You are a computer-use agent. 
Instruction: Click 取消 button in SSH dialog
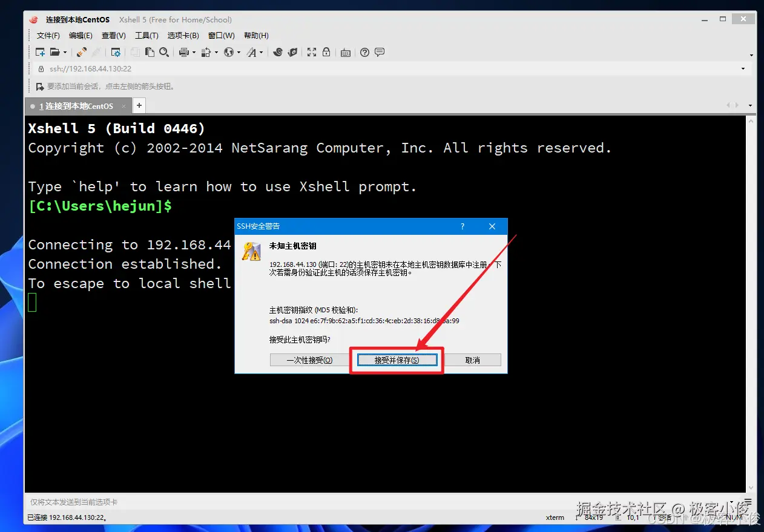pyautogui.click(x=473, y=360)
